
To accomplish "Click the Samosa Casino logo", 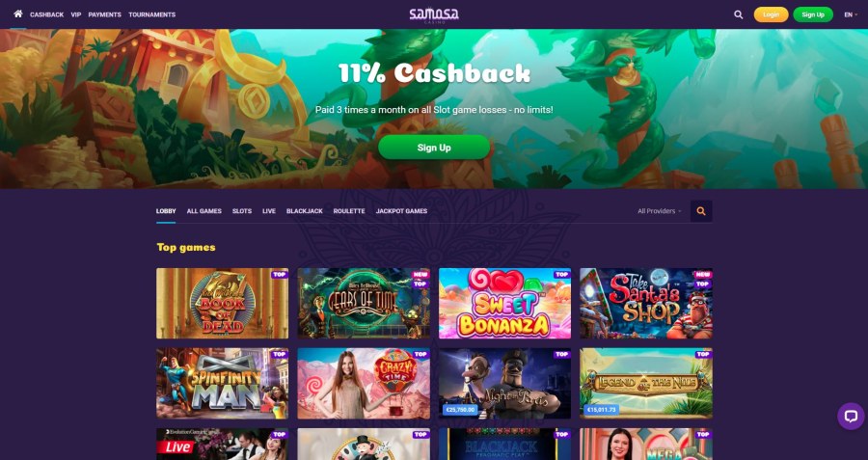I will point(434,14).
